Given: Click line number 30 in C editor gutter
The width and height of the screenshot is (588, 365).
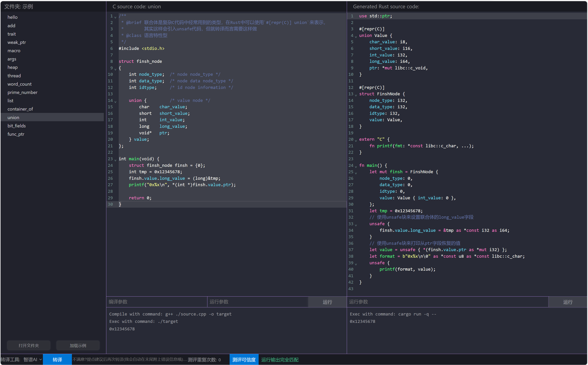Looking at the screenshot, I should pyautogui.click(x=110, y=204).
